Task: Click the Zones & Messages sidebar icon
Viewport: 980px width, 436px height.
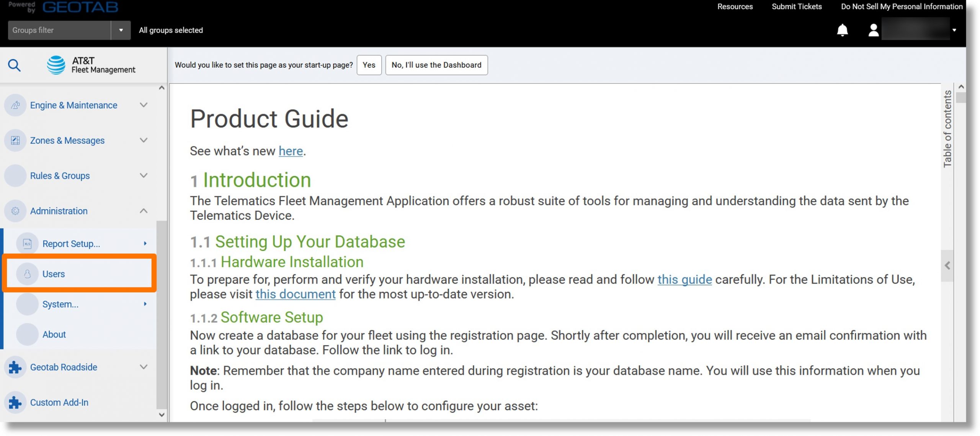Action: [16, 140]
